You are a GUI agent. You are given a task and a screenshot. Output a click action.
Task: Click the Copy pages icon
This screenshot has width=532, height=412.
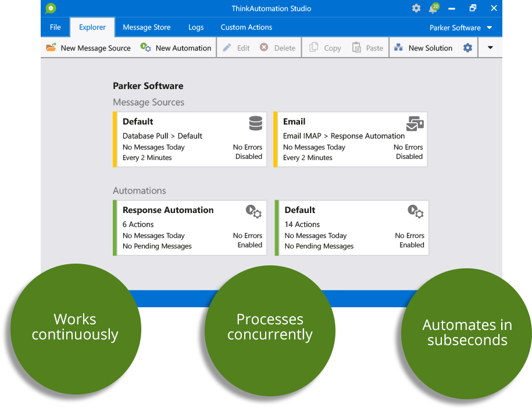point(313,47)
